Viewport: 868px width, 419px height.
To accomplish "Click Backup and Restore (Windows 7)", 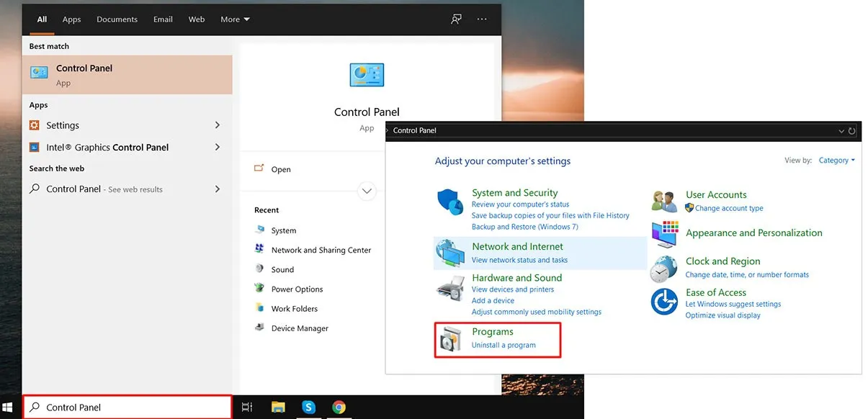I will pos(524,227).
